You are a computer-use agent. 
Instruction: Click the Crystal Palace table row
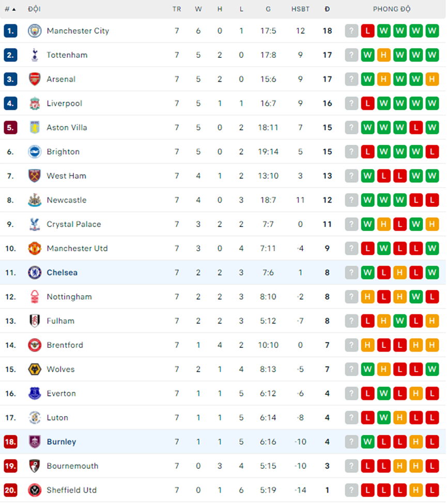[223, 224]
